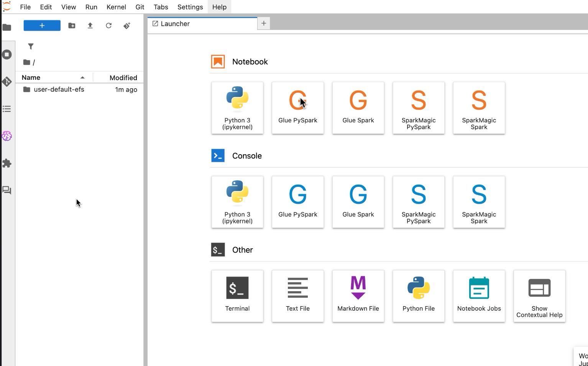This screenshot has width=588, height=366.
Task: Click the Git clone toolbar icon
Action: click(x=127, y=26)
